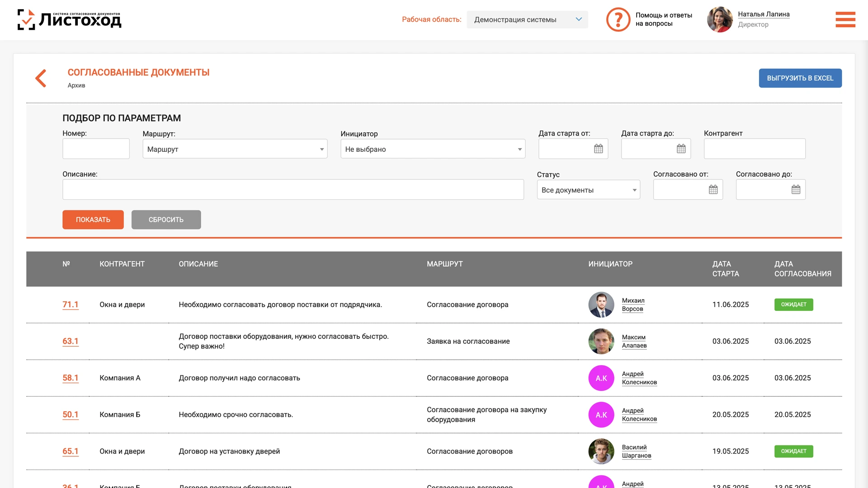
Task: Click the Листоход logo
Action: click(69, 19)
